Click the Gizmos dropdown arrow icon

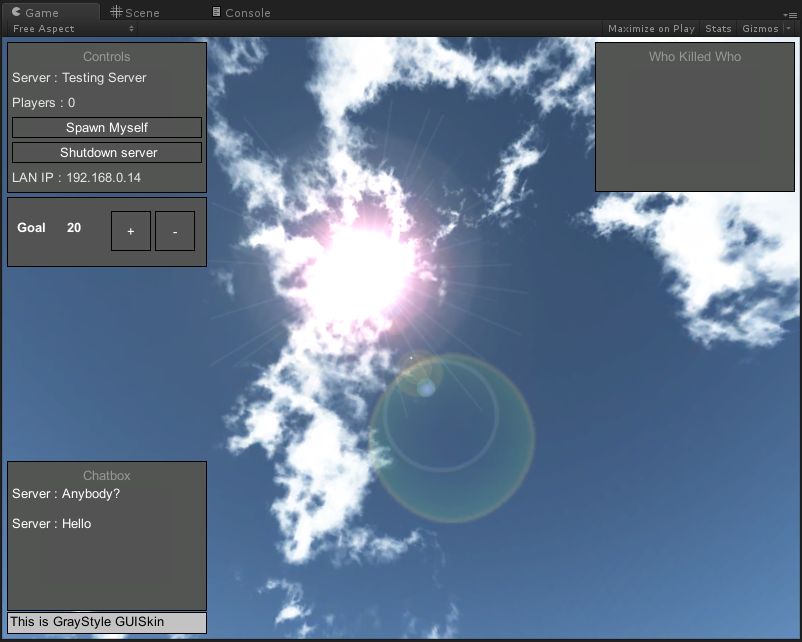(790, 28)
